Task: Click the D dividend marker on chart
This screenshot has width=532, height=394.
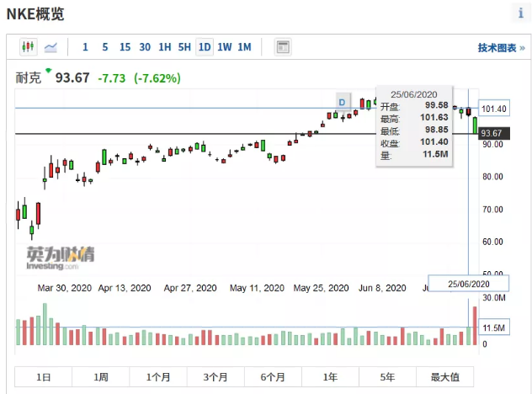Action: point(343,102)
